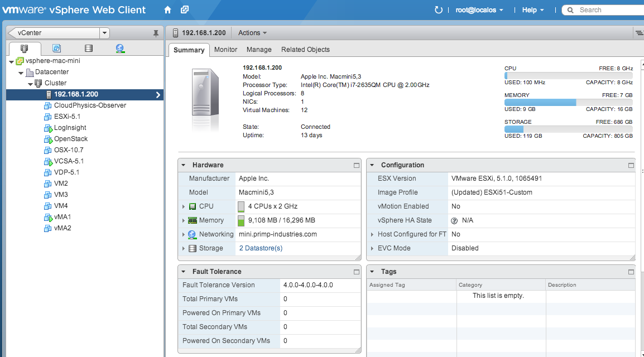Viewport: 644px width, 357px height.
Task: Expand the Memory hardware row
Action: 184,220
